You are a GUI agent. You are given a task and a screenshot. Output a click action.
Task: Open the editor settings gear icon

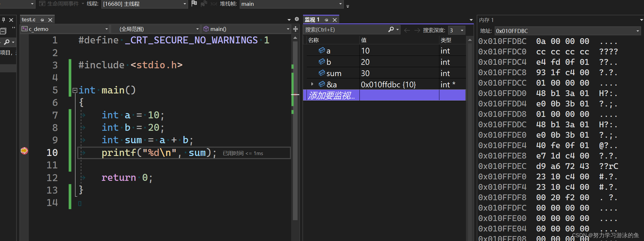(x=297, y=19)
